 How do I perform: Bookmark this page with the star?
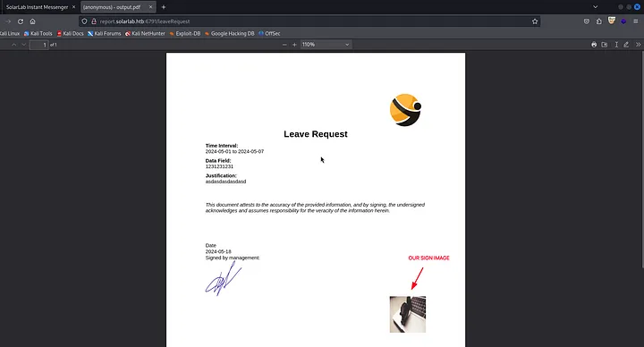535,21
